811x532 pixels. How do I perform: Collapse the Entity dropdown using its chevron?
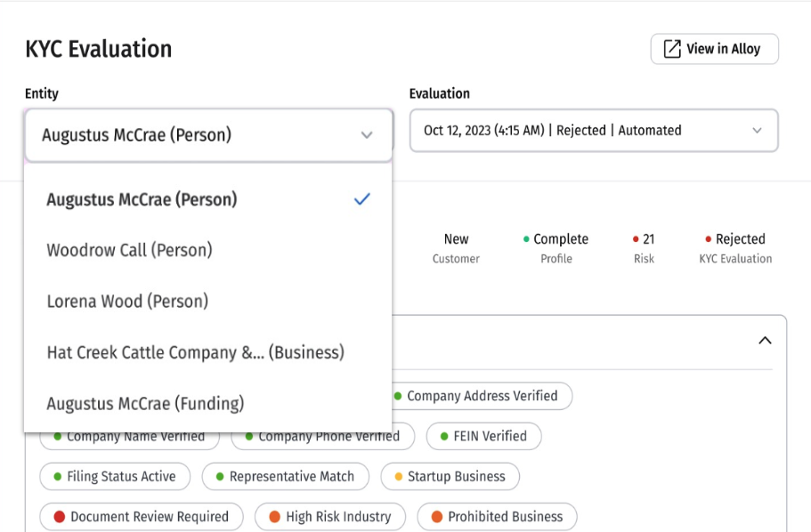(367, 135)
